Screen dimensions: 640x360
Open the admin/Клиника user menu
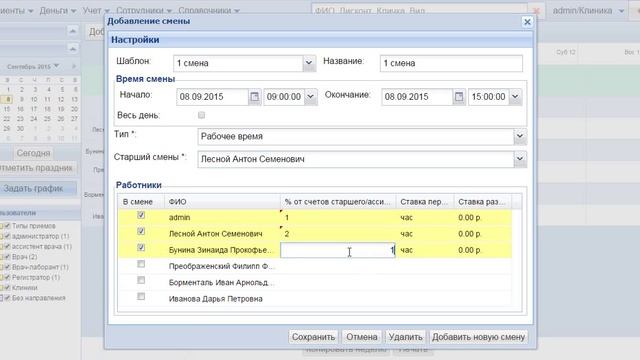click(588, 11)
